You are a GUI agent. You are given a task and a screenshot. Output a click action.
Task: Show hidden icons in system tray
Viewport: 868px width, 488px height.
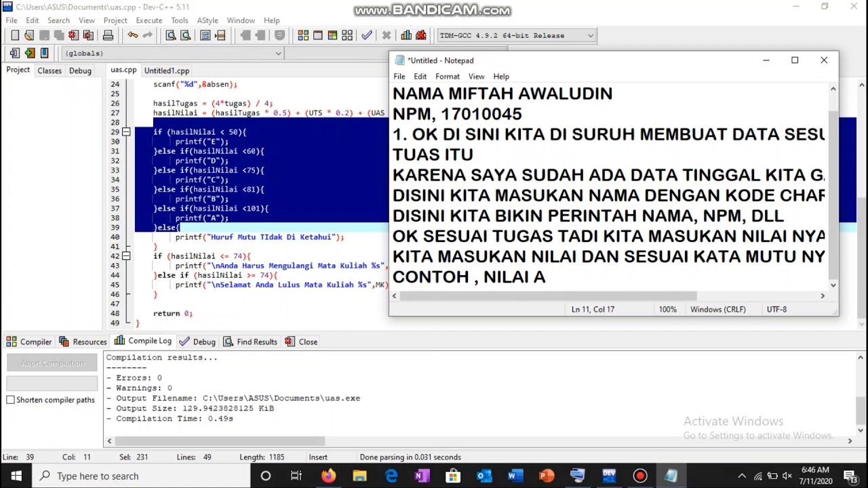(x=742, y=476)
